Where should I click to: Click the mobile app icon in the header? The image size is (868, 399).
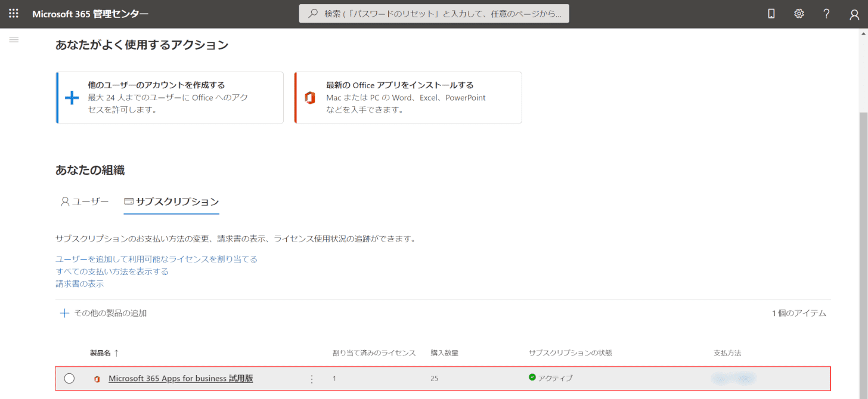click(771, 14)
